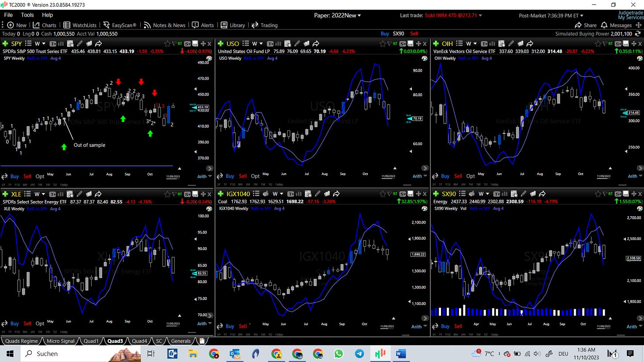Switch to the Quads Regime tab

click(21, 341)
